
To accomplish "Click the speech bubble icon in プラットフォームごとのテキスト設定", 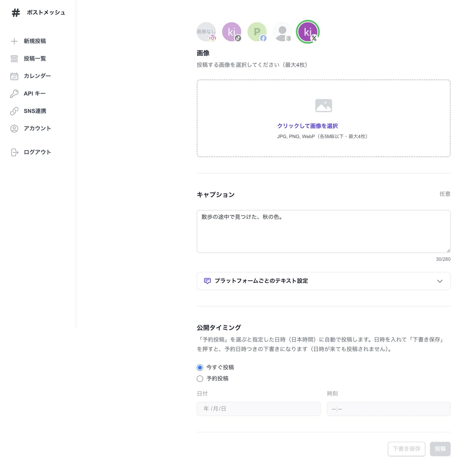I will (x=207, y=281).
